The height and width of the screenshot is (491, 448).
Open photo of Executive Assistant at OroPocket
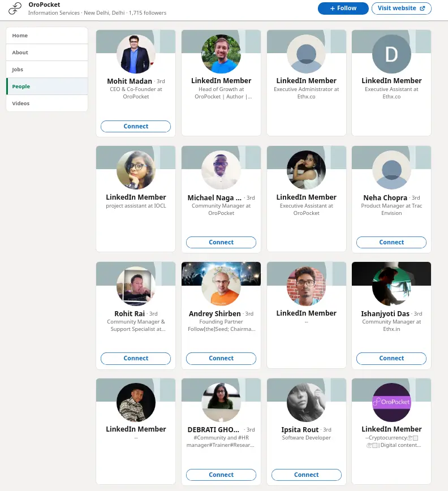pos(306,170)
